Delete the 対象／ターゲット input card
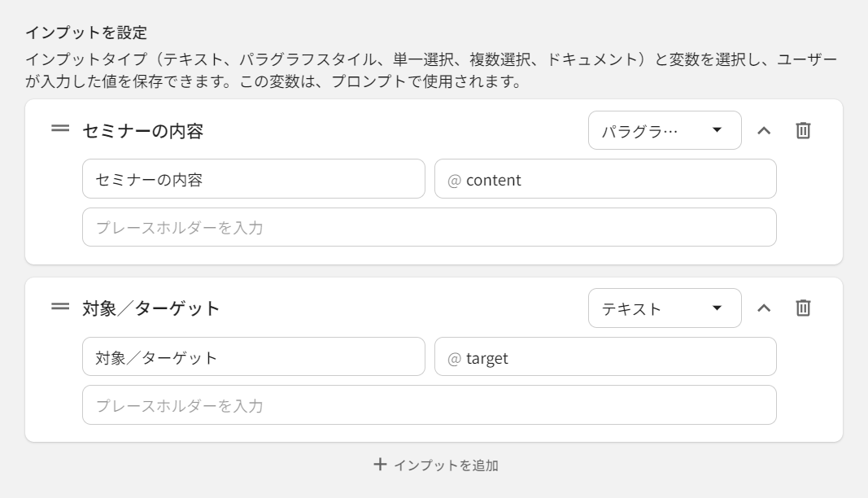This screenshot has width=868, height=498. click(803, 308)
